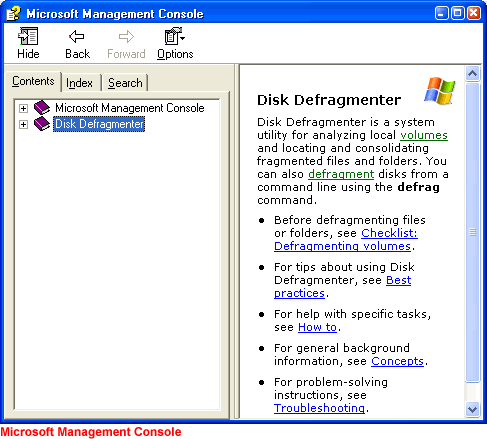
Task: Maximize the Microsoft Management Console window
Action: pos(458,13)
